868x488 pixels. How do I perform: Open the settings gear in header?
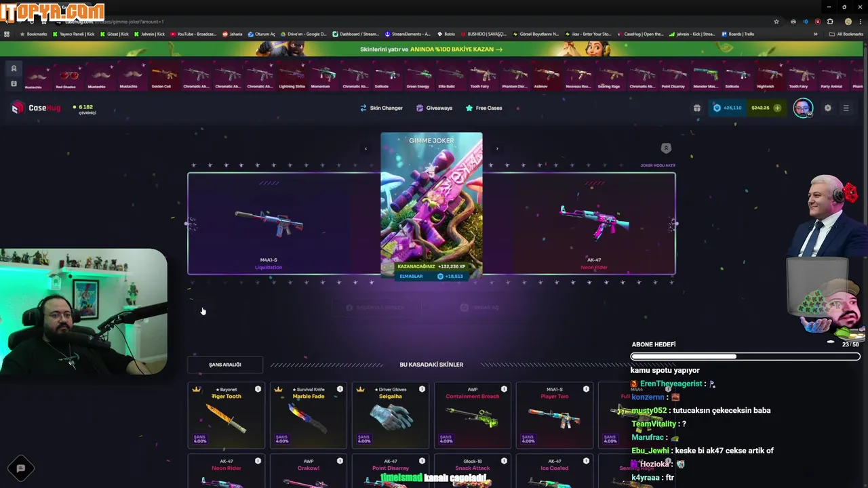827,108
